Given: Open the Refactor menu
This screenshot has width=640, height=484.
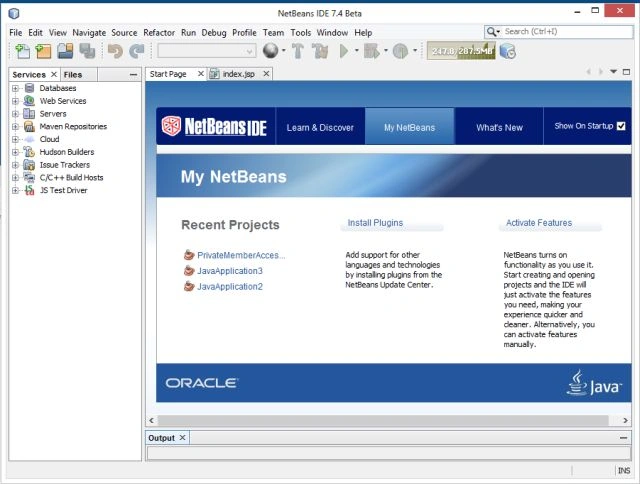Looking at the screenshot, I should click(x=159, y=33).
